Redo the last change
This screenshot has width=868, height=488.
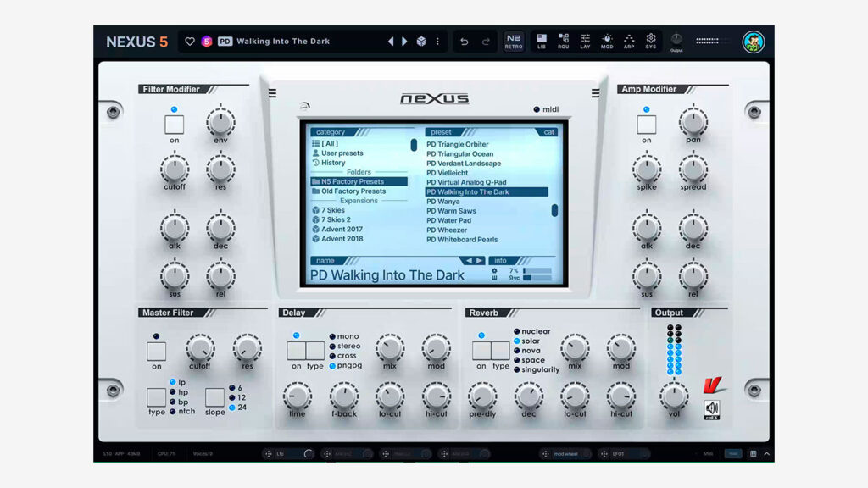(x=486, y=42)
